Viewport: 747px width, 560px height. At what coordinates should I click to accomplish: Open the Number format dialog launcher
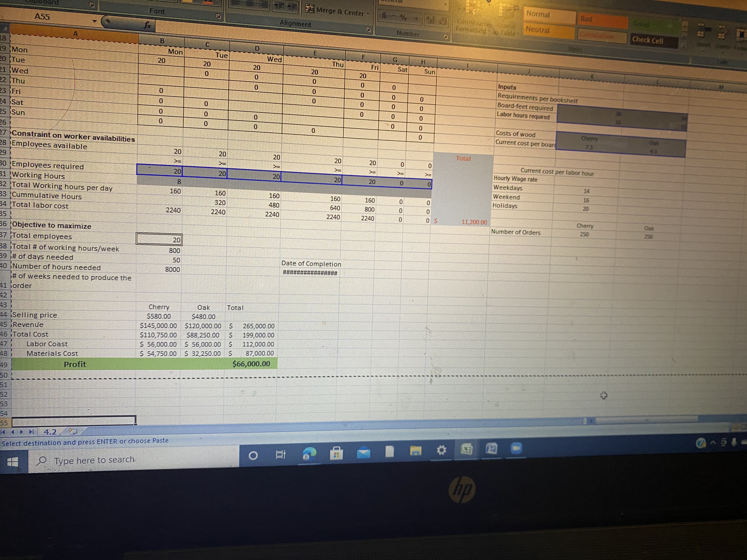[x=445, y=36]
